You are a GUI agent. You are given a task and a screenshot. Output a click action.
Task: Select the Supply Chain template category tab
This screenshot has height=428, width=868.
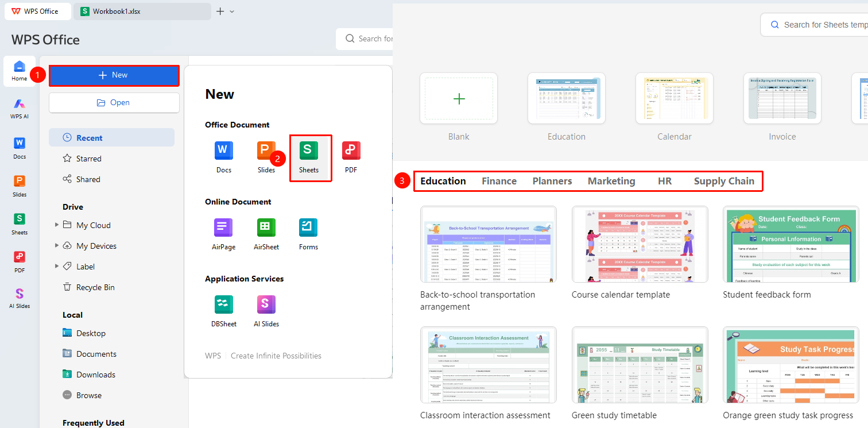pos(724,181)
